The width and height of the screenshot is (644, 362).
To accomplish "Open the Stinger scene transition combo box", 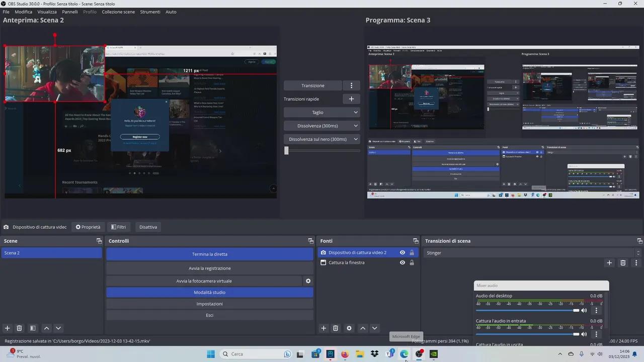I will pyautogui.click(x=533, y=253).
